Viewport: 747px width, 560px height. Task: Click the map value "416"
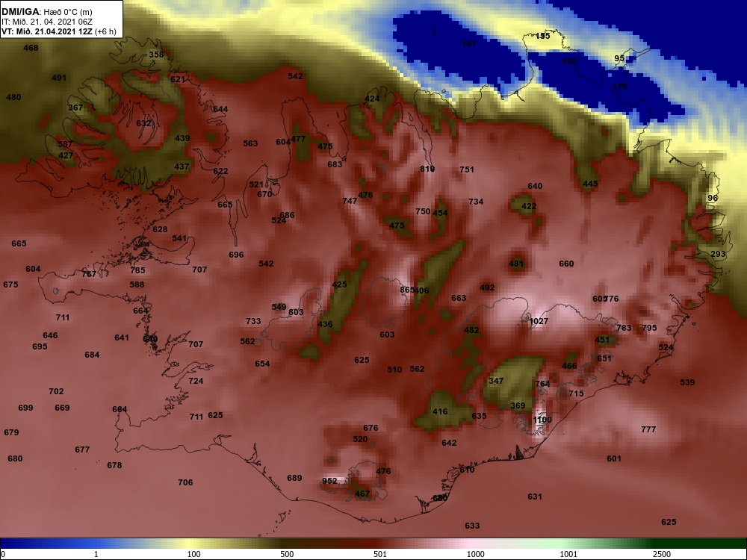tap(440, 411)
